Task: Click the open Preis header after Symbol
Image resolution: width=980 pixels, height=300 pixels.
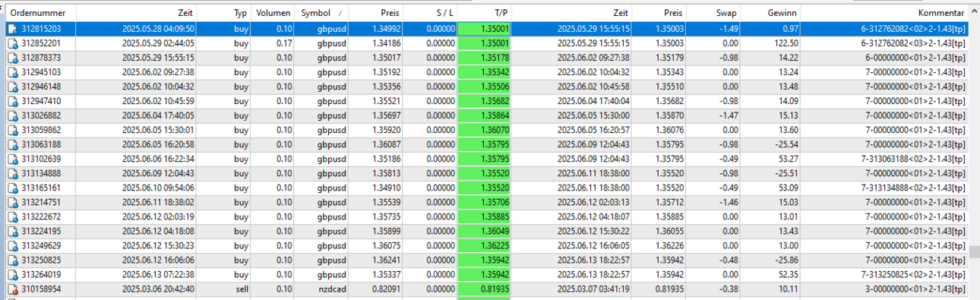Action: coord(375,14)
